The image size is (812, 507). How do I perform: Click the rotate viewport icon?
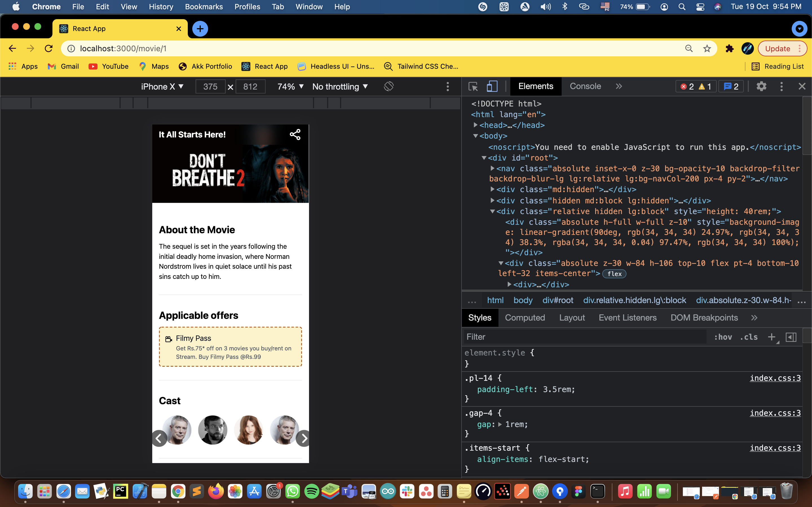[389, 86]
